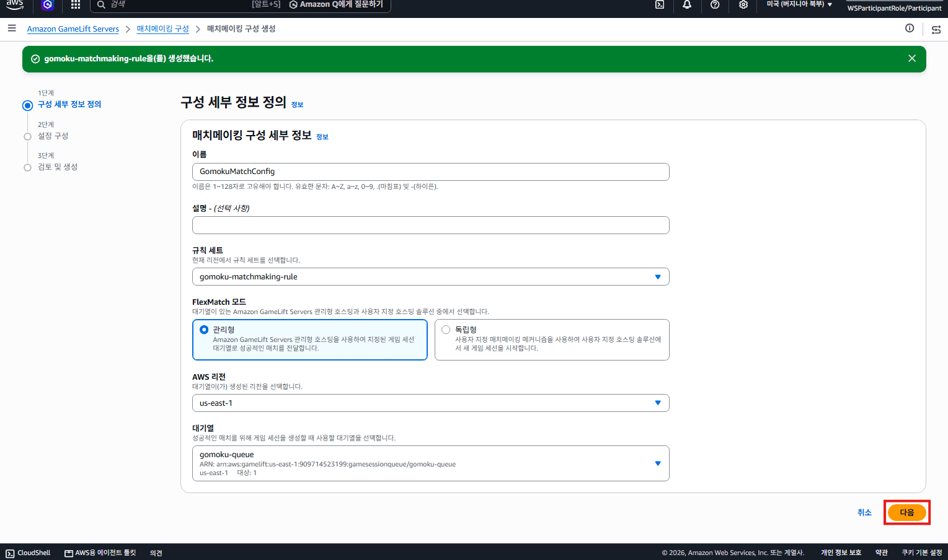Open the info panel circle icon
Image resolution: width=948 pixels, height=560 pixels.
910,28
